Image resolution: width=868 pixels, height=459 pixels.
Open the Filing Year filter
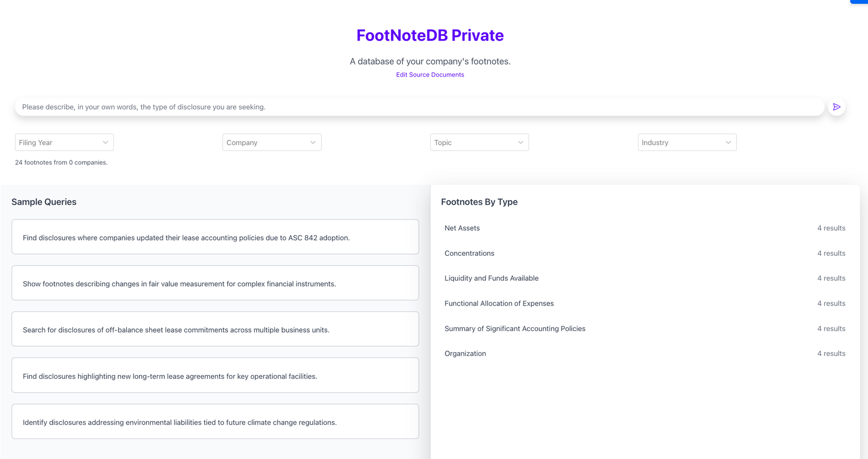point(64,142)
